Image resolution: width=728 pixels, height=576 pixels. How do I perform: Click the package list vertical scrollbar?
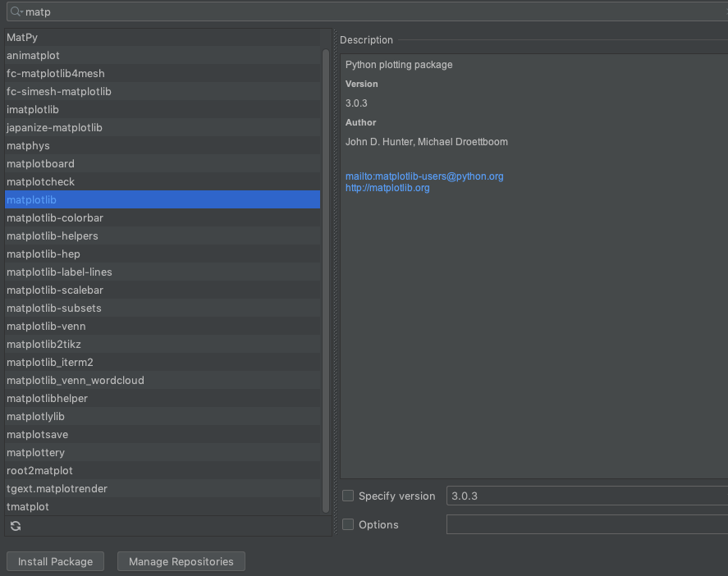[326, 281]
